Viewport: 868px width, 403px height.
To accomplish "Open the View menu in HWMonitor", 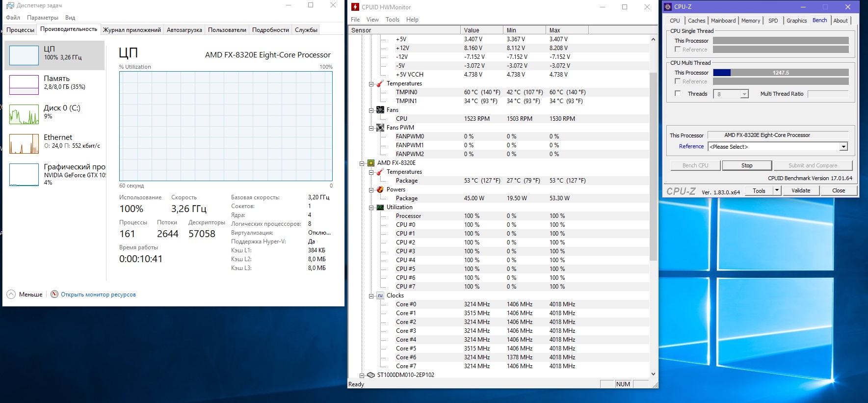I will click(373, 20).
